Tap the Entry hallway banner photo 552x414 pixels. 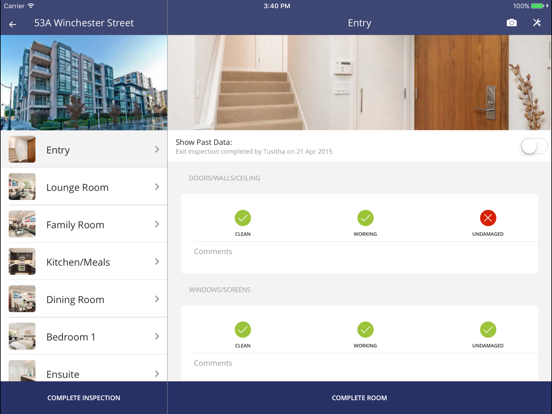(359, 82)
